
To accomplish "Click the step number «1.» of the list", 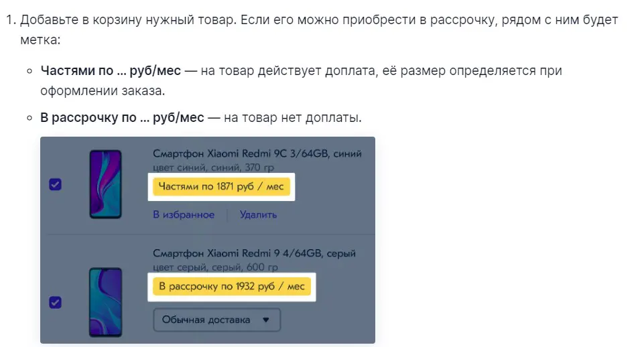I will 11,19.
